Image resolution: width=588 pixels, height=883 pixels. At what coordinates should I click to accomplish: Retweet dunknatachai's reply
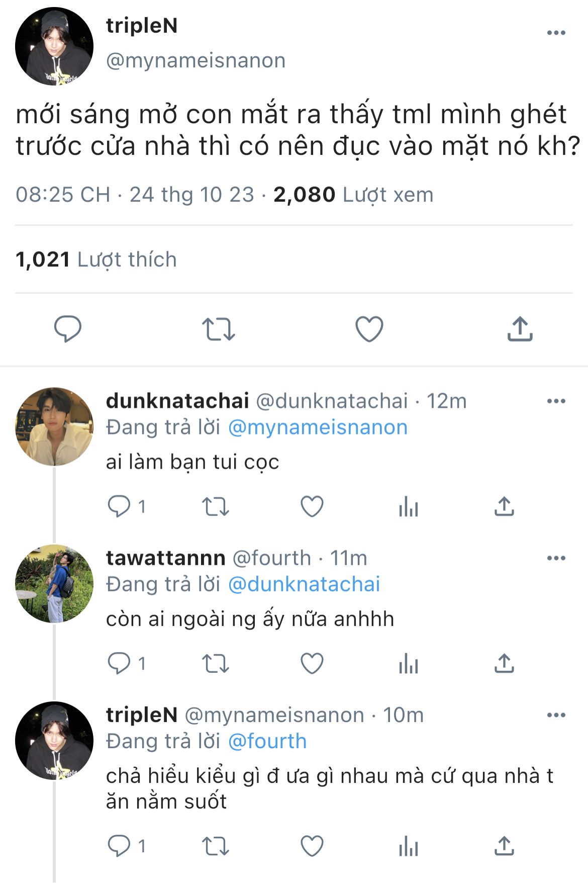tap(215, 506)
